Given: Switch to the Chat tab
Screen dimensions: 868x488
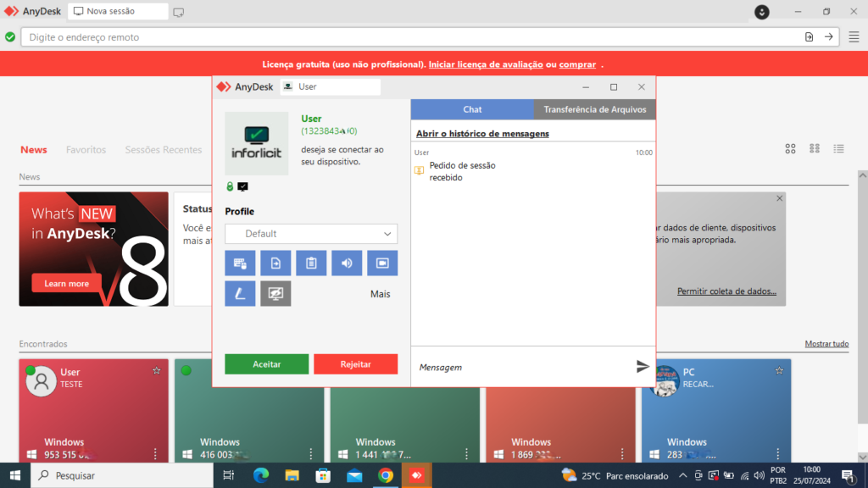Looking at the screenshot, I should click(472, 109).
